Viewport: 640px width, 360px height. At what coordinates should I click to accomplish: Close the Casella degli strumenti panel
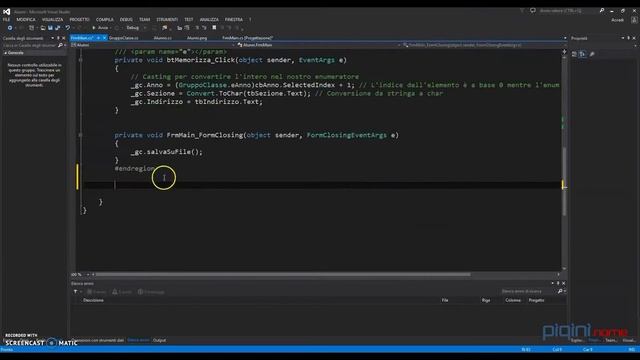click(x=63, y=38)
